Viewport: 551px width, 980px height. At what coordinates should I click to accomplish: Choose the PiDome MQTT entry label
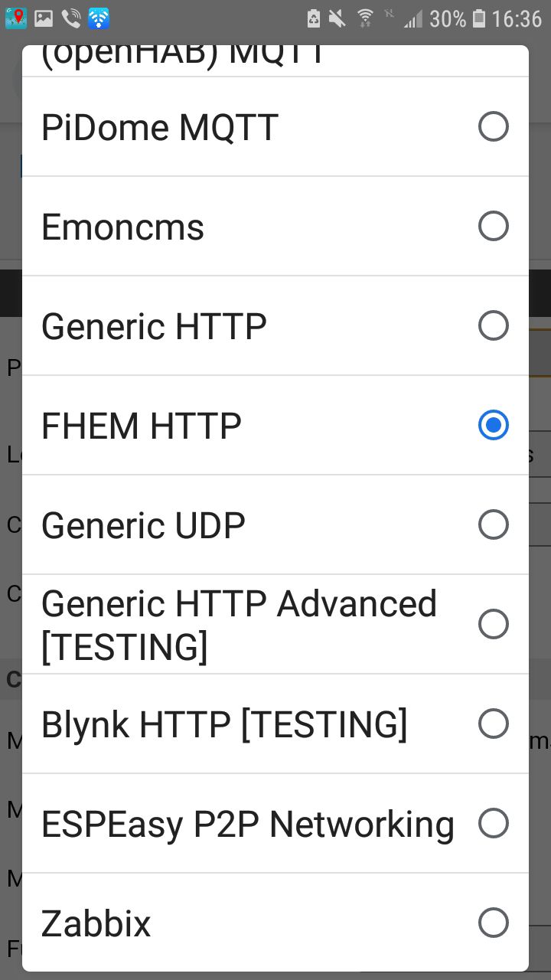click(x=159, y=127)
